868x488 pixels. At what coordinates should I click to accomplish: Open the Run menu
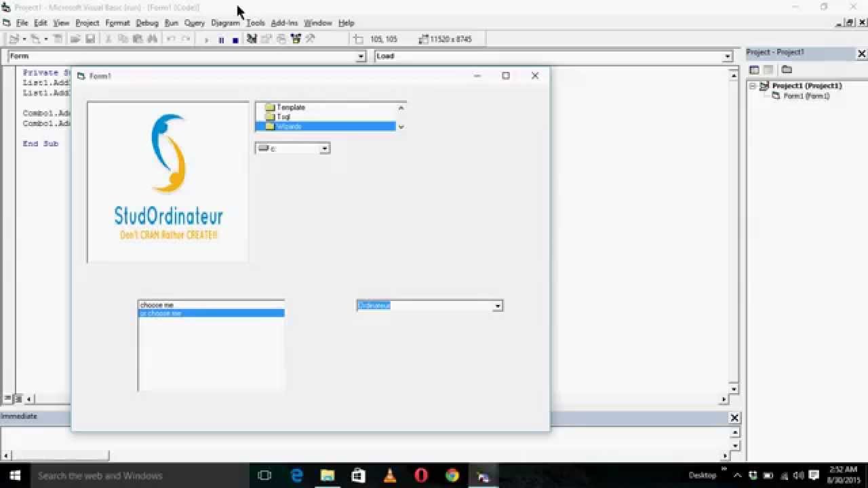pyautogui.click(x=171, y=23)
